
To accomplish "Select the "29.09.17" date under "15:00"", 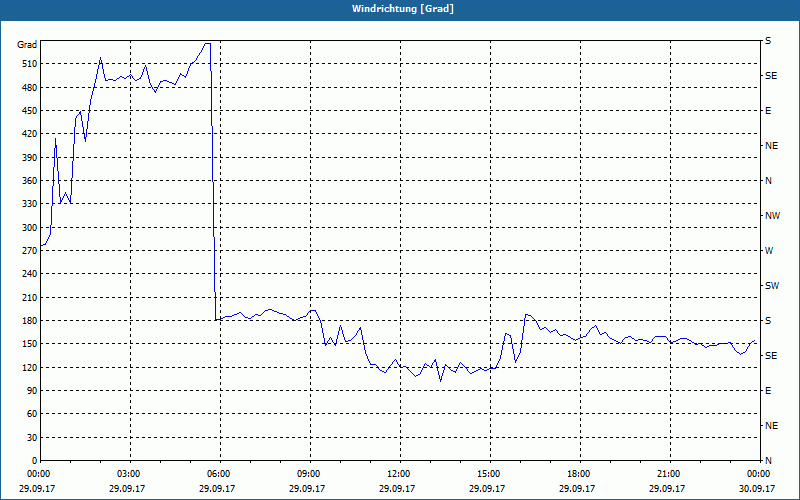I will [x=487, y=488].
